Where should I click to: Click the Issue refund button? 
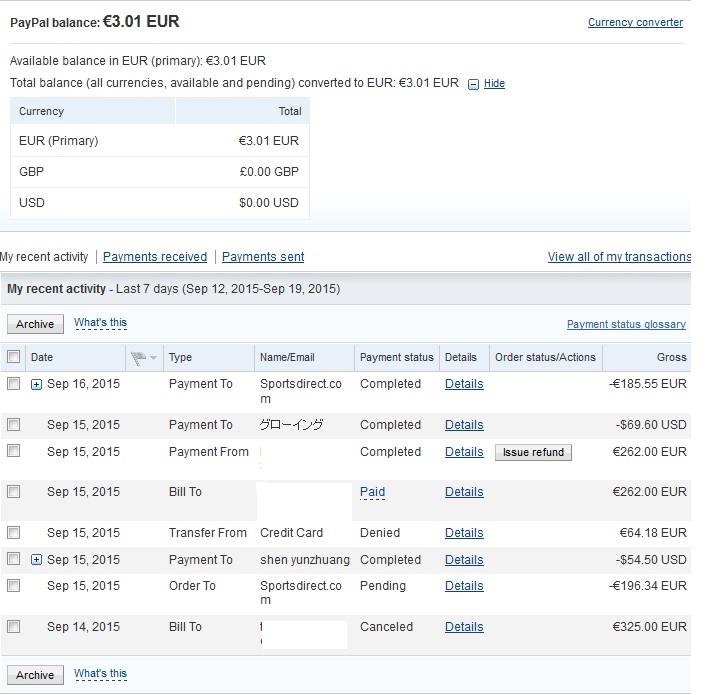[x=533, y=452]
